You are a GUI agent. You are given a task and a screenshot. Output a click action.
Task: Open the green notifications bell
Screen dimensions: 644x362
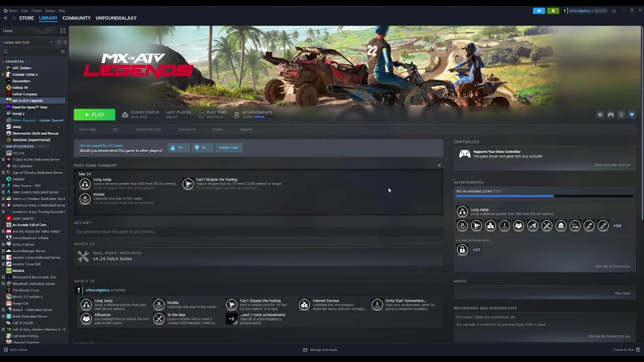[x=553, y=11]
